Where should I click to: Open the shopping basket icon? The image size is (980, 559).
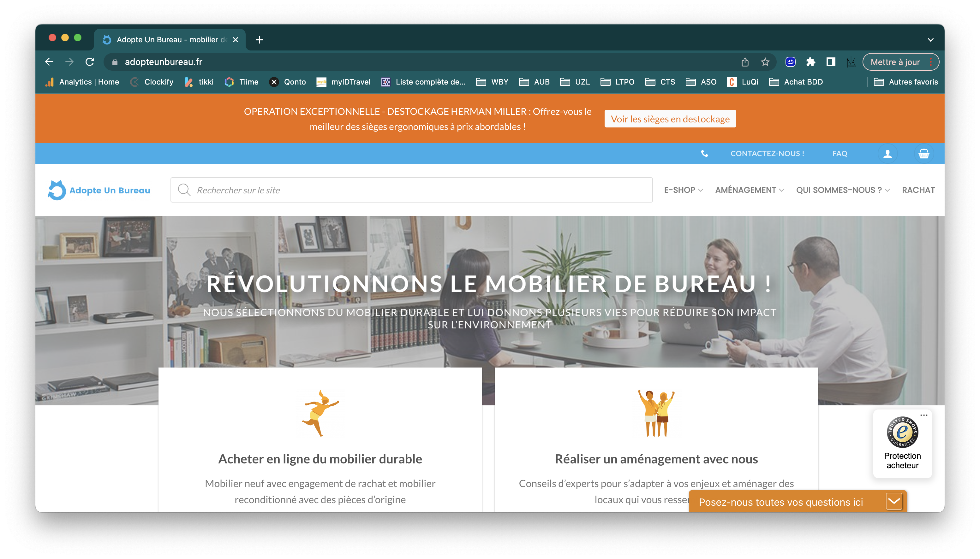pos(923,154)
